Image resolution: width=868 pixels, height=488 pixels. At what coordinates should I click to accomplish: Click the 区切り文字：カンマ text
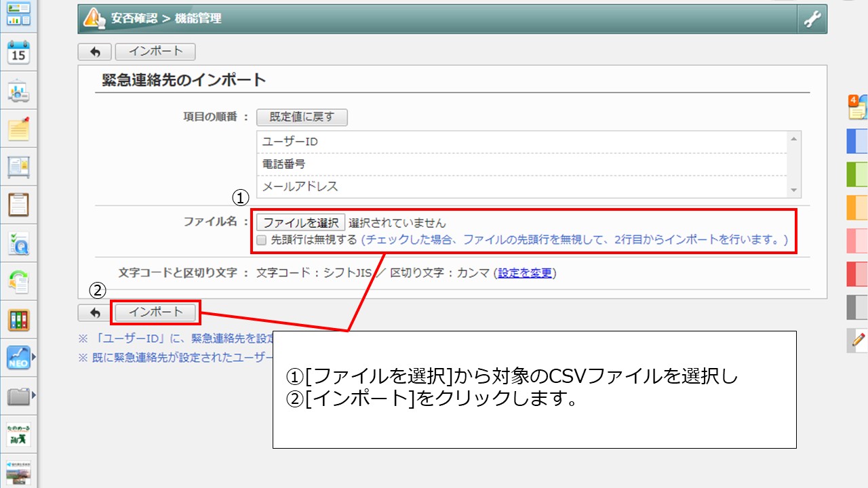pyautogui.click(x=440, y=273)
